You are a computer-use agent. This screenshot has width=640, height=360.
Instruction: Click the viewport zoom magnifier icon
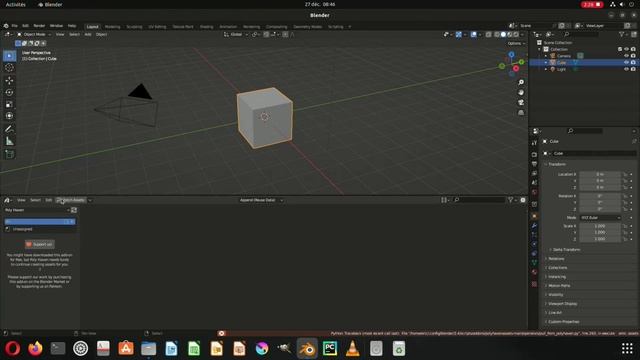(521, 82)
